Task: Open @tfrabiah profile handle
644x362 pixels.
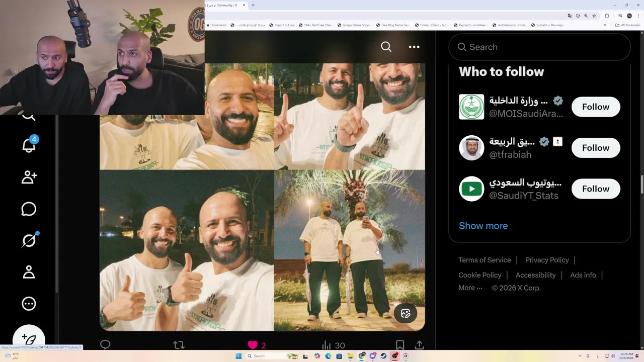Action: point(510,154)
